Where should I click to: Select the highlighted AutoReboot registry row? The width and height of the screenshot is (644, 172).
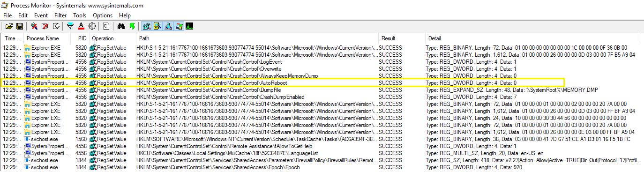coord(282,82)
